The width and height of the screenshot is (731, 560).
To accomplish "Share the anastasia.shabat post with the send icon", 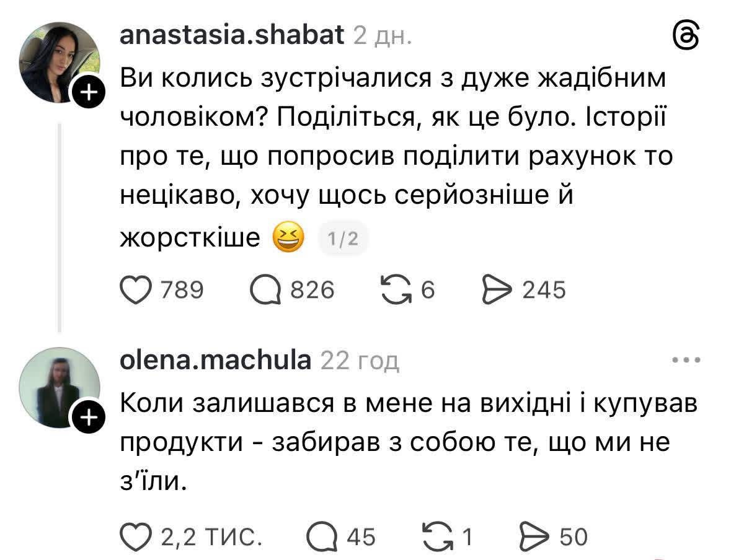I will click(497, 290).
